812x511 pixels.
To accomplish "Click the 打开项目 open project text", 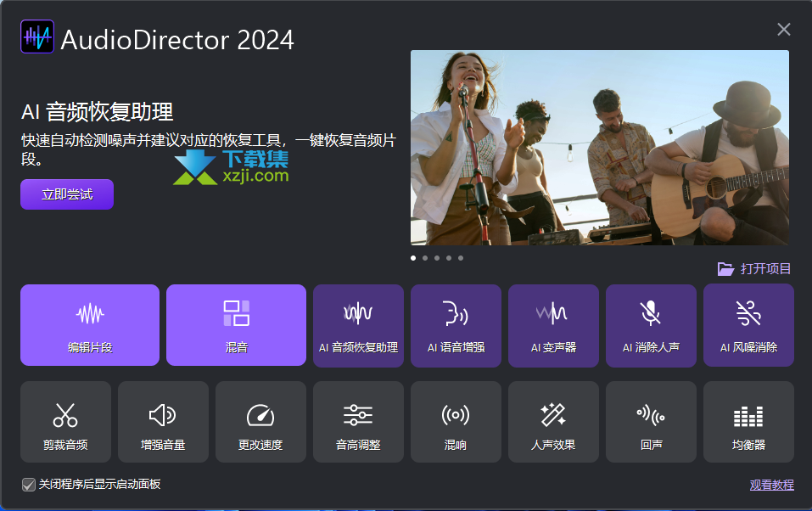I will coord(765,268).
